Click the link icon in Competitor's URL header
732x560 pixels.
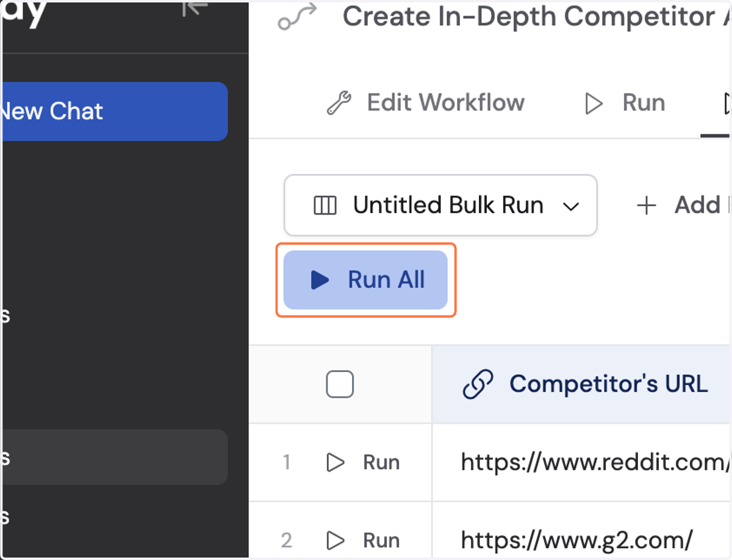point(478,385)
